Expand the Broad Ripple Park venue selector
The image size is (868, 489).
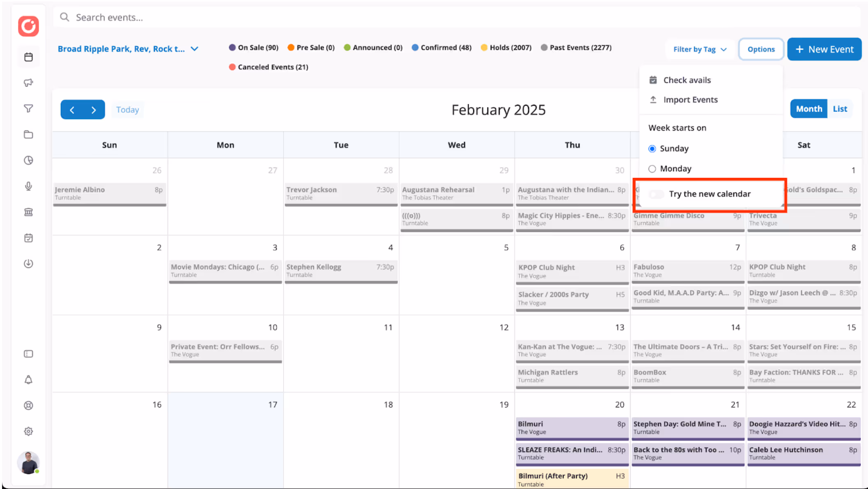[x=128, y=49]
